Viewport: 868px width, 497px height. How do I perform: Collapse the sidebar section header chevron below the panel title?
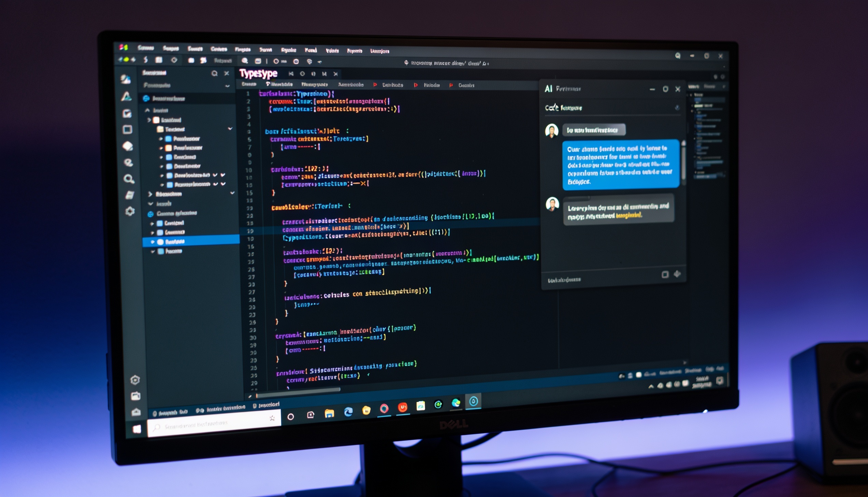[x=227, y=86]
